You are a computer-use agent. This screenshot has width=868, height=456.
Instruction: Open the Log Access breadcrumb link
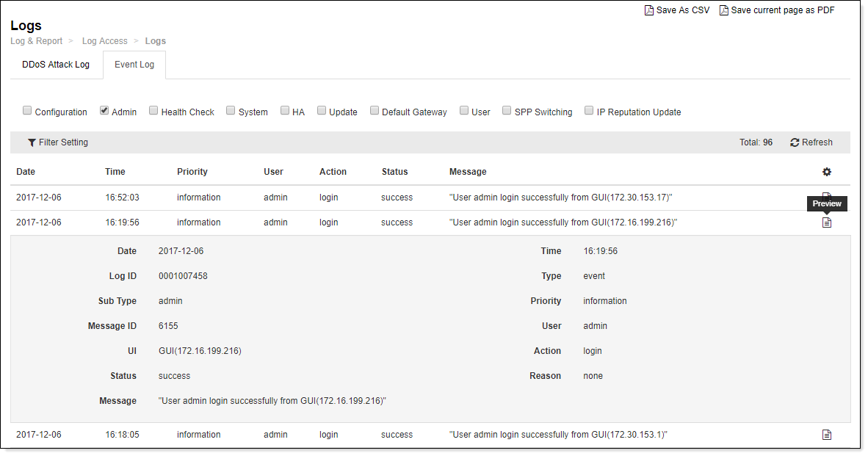[104, 40]
